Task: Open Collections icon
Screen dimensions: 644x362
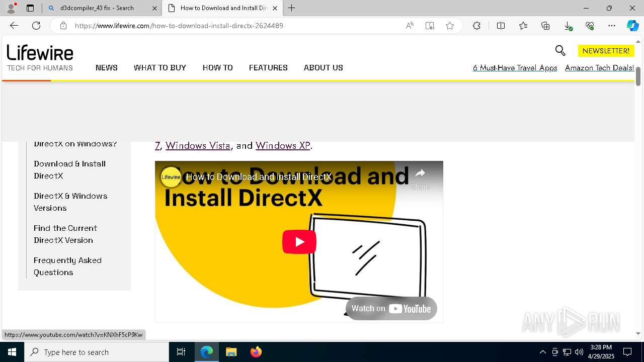Action: pyautogui.click(x=545, y=26)
